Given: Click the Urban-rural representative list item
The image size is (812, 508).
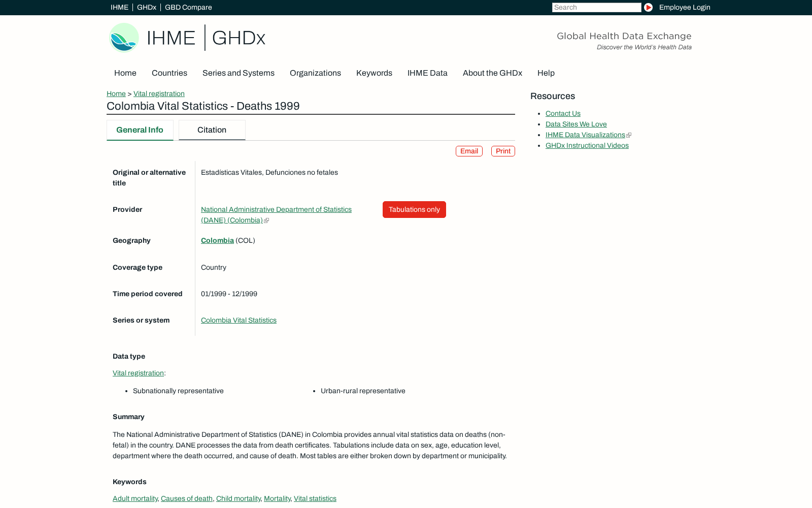Looking at the screenshot, I should [363, 391].
